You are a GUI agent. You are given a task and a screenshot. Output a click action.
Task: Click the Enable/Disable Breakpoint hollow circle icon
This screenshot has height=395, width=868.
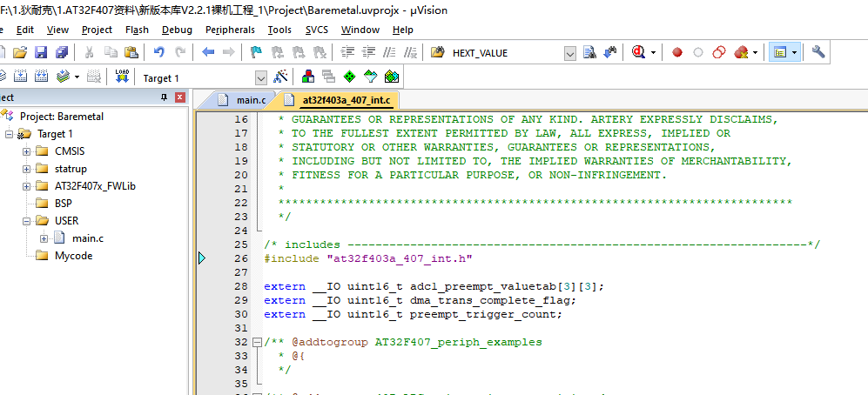point(698,52)
